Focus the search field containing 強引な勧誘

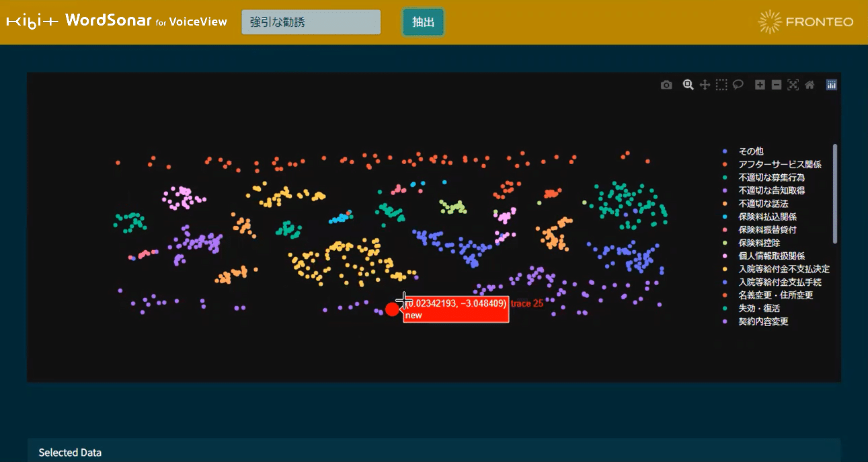point(311,22)
